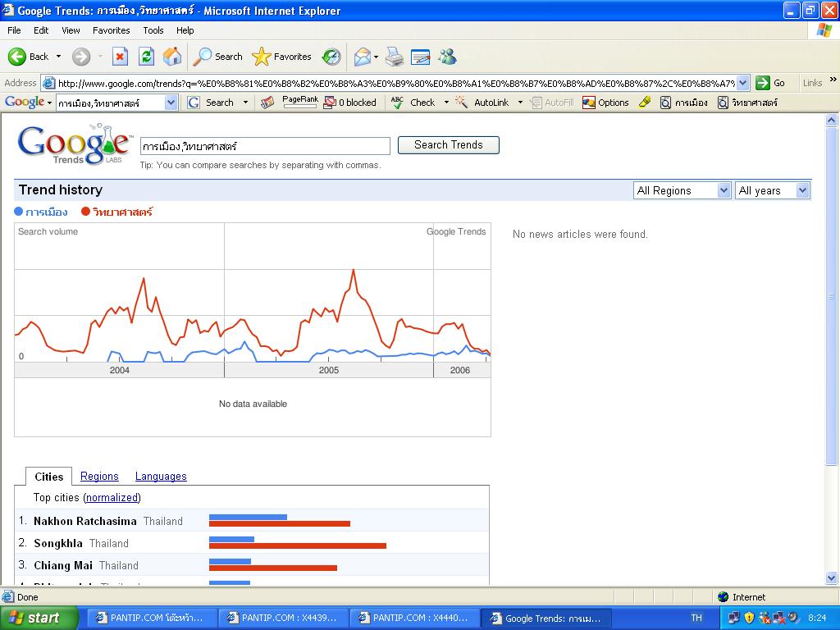Switch to the Regions tab
This screenshot has height=630, width=840.
(99, 477)
